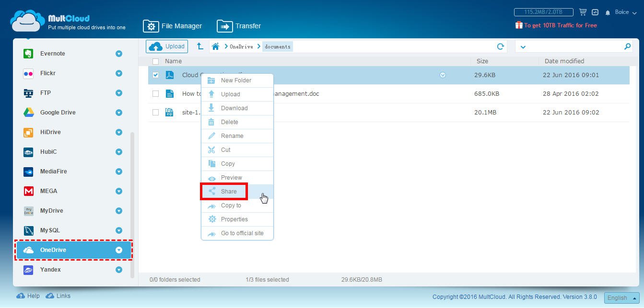Open the File Manager tab

tap(173, 26)
